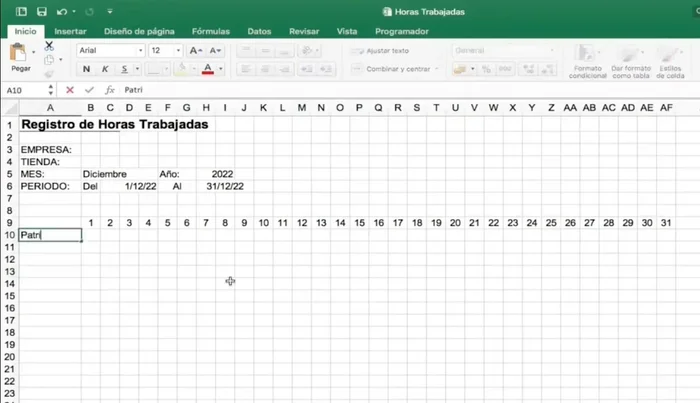Viewport: 700px width, 403px height.
Task: Click the increase indent icon
Action: (x=326, y=69)
